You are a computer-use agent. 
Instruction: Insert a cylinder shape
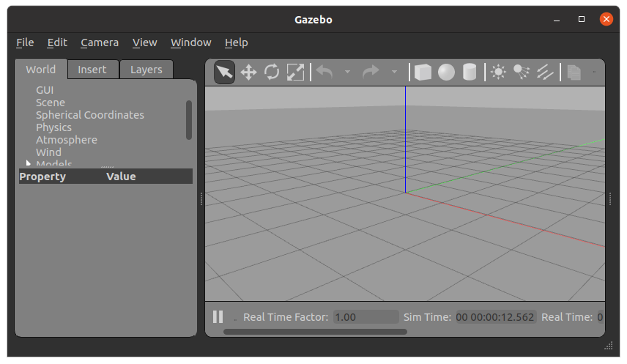(470, 73)
